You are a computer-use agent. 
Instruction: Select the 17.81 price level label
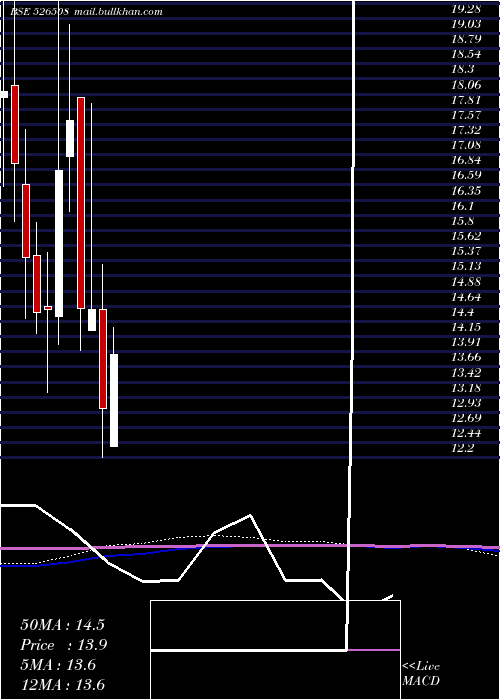(466, 100)
